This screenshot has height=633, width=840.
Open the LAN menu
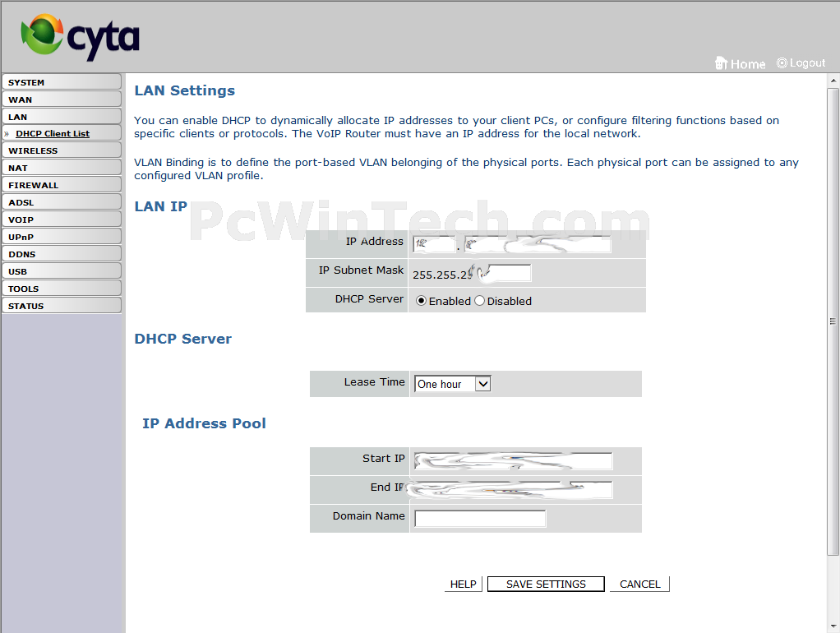[x=62, y=116]
